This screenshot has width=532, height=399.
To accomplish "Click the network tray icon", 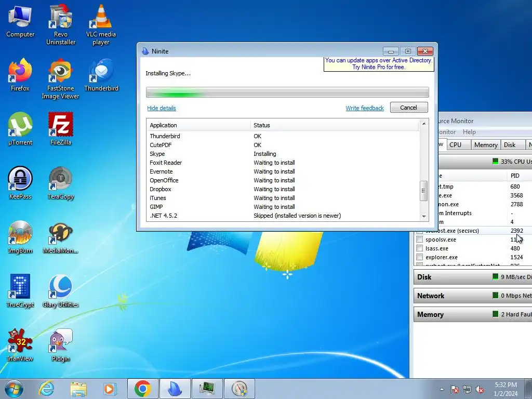I will [467, 389].
